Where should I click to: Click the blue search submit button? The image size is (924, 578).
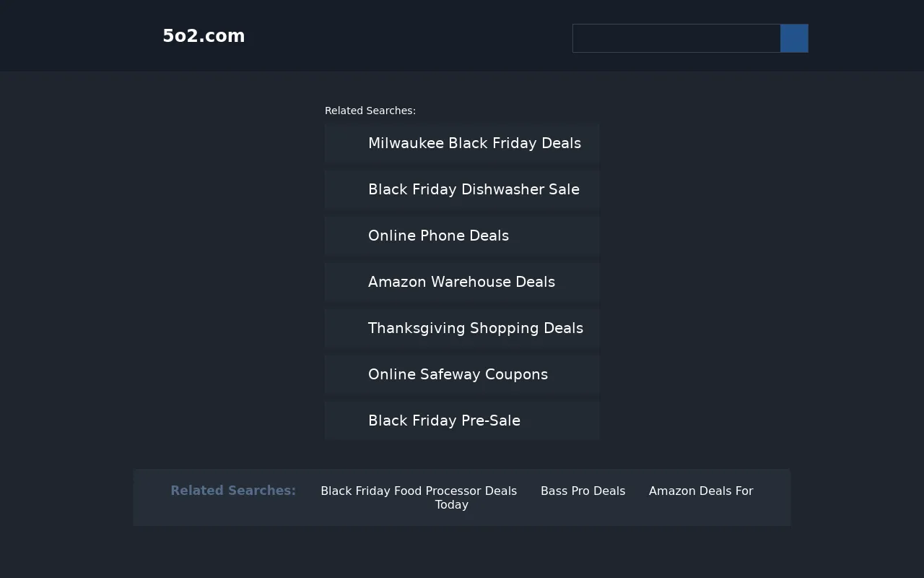pyautogui.click(x=794, y=38)
